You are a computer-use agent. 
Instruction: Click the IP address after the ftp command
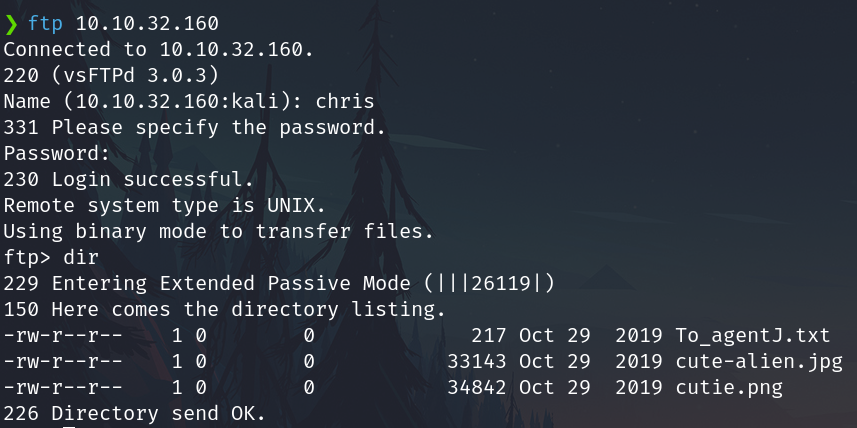tap(146, 22)
